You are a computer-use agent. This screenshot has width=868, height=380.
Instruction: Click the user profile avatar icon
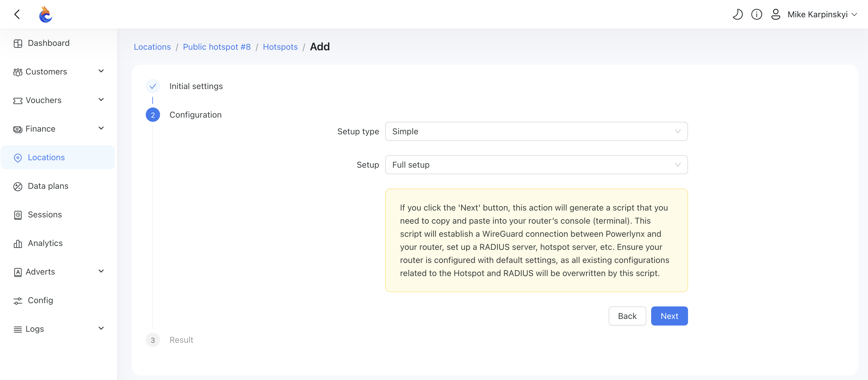[x=776, y=14]
